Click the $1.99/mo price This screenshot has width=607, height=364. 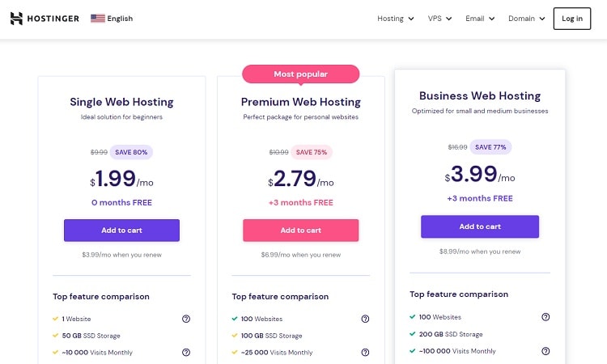[x=121, y=179]
